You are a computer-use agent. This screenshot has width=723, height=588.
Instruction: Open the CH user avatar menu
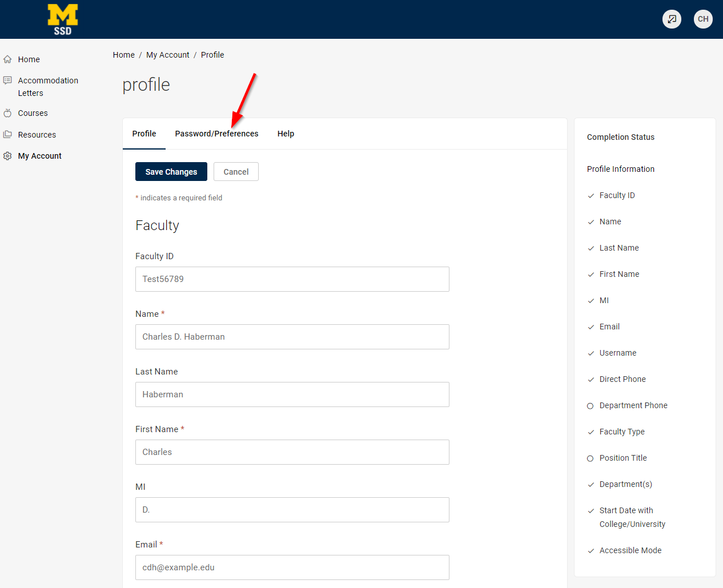point(703,19)
